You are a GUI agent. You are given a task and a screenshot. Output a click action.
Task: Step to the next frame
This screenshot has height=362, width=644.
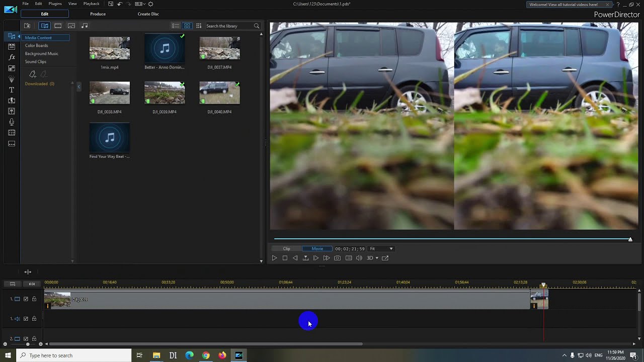coord(316,258)
